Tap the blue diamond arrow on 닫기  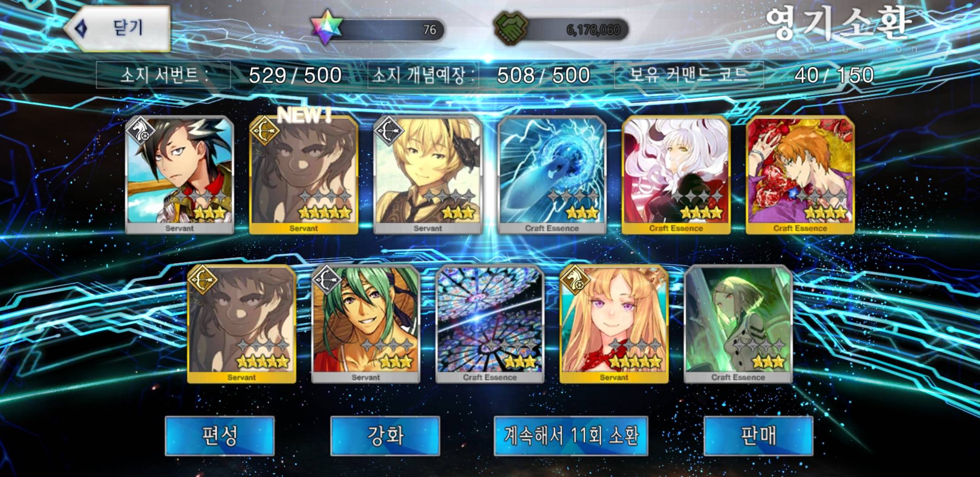[x=82, y=28]
